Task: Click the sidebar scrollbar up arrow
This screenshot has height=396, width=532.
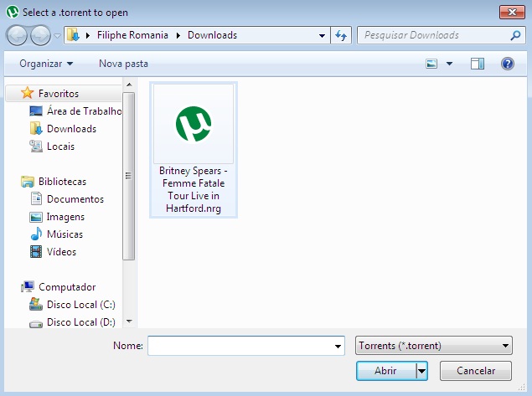Action: pyautogui.click(x=129, y=85)
